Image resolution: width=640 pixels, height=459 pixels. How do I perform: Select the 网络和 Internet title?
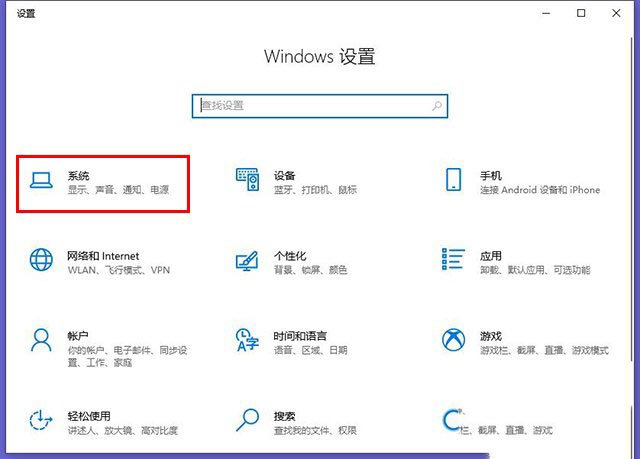click(103, 256)
